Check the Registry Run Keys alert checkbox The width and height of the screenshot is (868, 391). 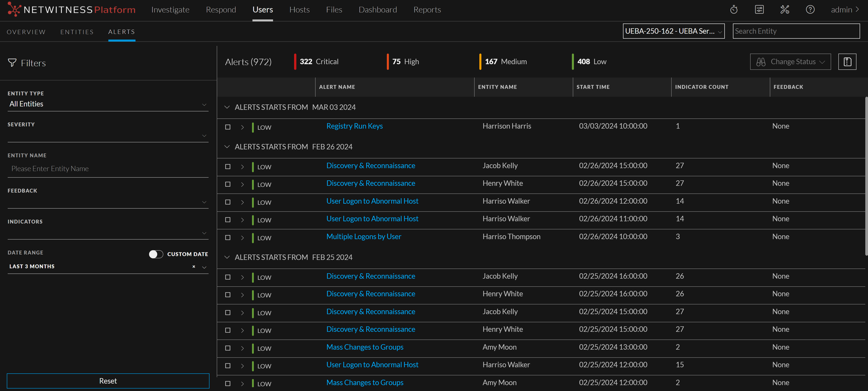[228, 127]
